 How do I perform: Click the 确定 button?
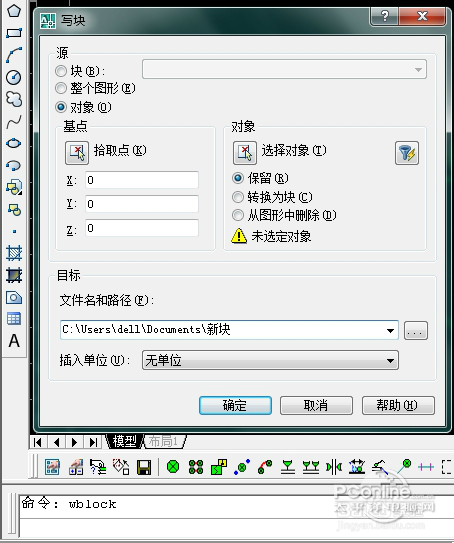click(x=235, y=405)
